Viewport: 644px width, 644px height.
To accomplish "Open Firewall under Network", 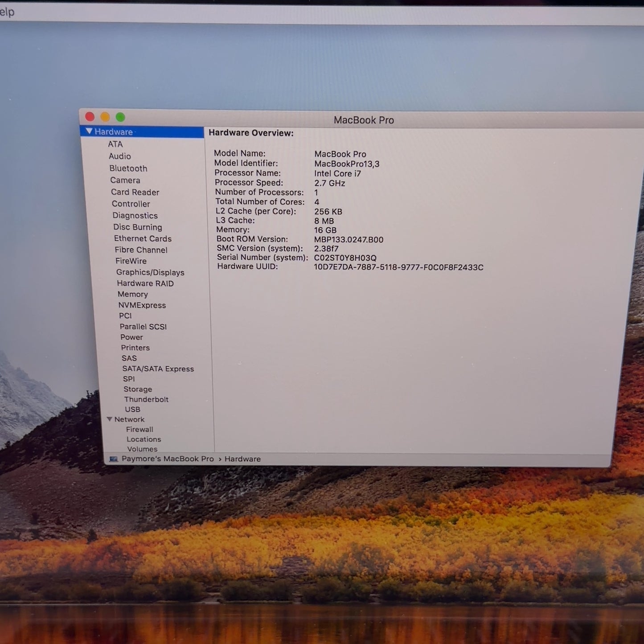I will (139, 430).
